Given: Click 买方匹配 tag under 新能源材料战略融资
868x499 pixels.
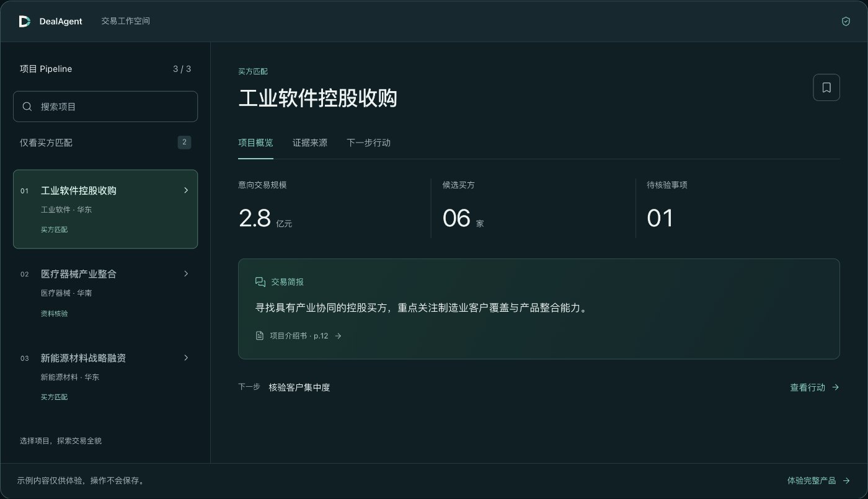Looking at the screenshot, I should 55,397.
